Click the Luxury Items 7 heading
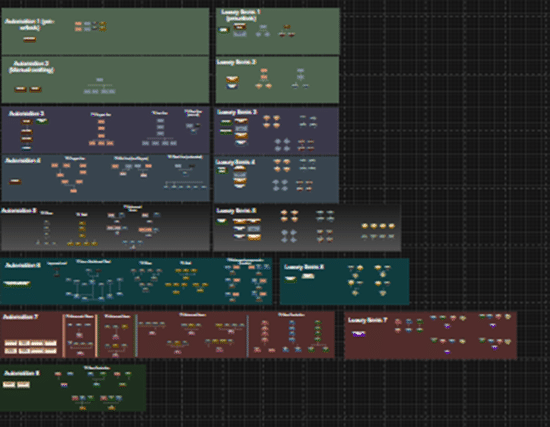 pos(368,320)
